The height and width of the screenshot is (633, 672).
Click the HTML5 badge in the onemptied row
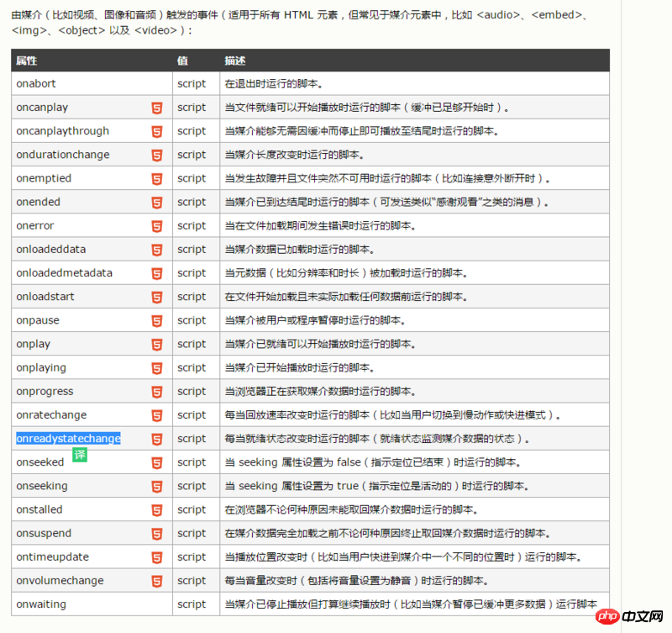(x=157, y=179)
